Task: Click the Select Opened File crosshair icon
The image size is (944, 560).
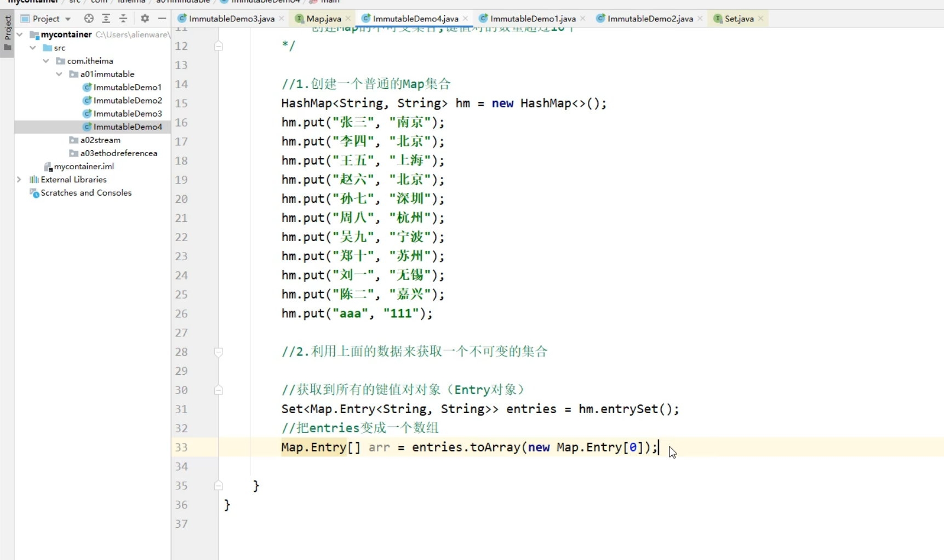Action: [88, 18]
